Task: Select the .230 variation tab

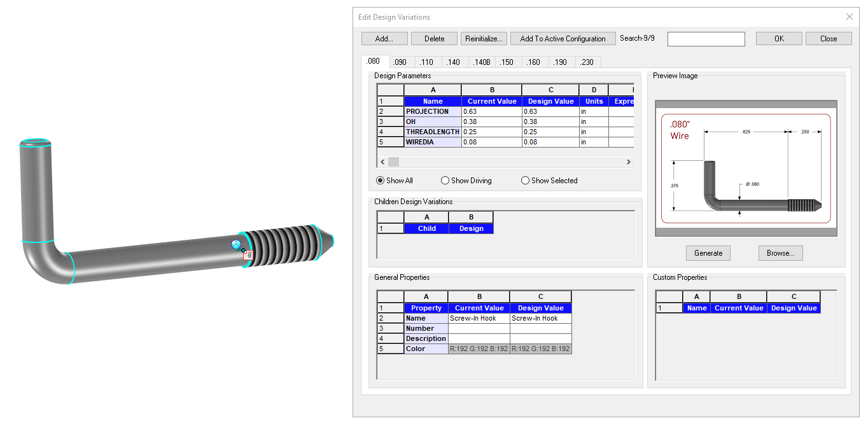Action: pos(587,62)
